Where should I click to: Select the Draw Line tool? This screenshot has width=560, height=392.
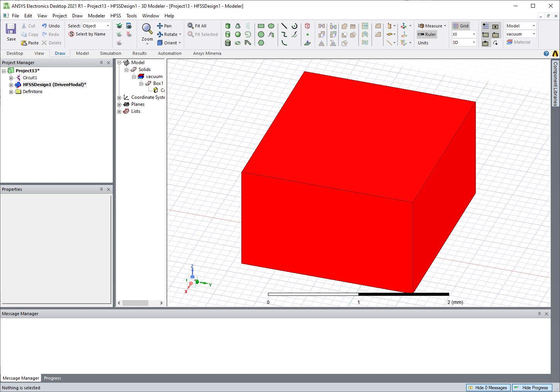[x=284, y=26]
